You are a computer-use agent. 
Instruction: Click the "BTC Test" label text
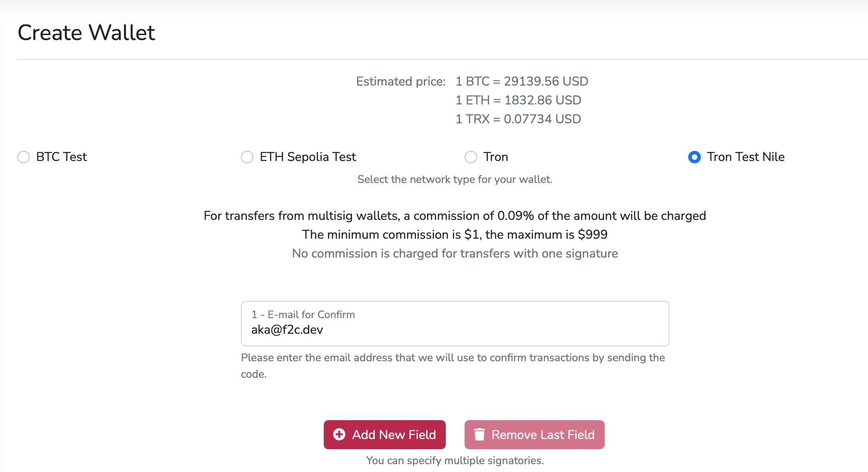61,157
